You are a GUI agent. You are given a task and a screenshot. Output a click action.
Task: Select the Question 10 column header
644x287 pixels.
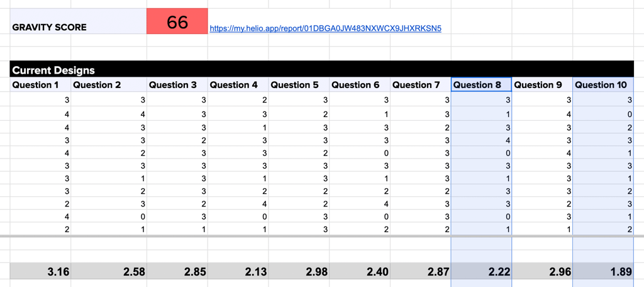603,85
